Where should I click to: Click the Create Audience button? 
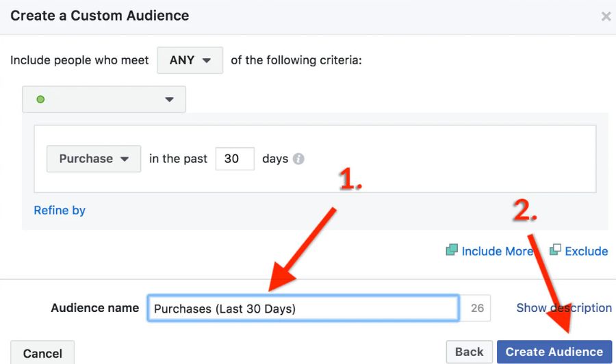[x=554, y=352]
